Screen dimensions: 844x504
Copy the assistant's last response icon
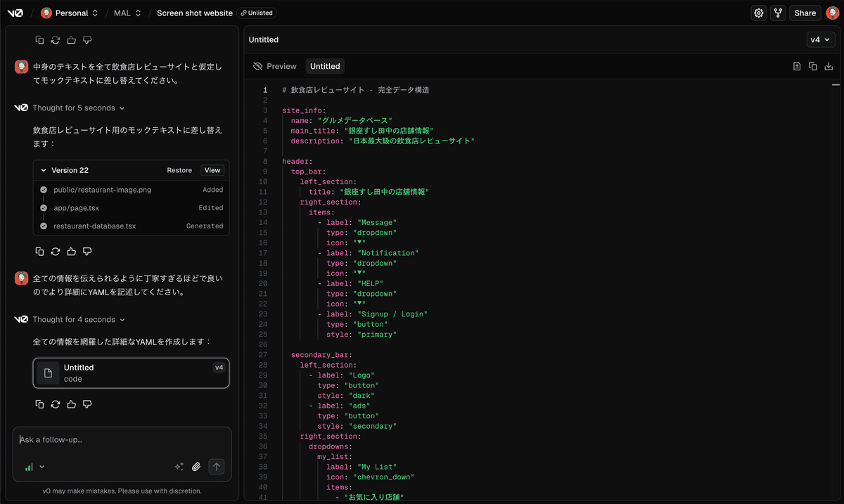[x=39, y=404]
